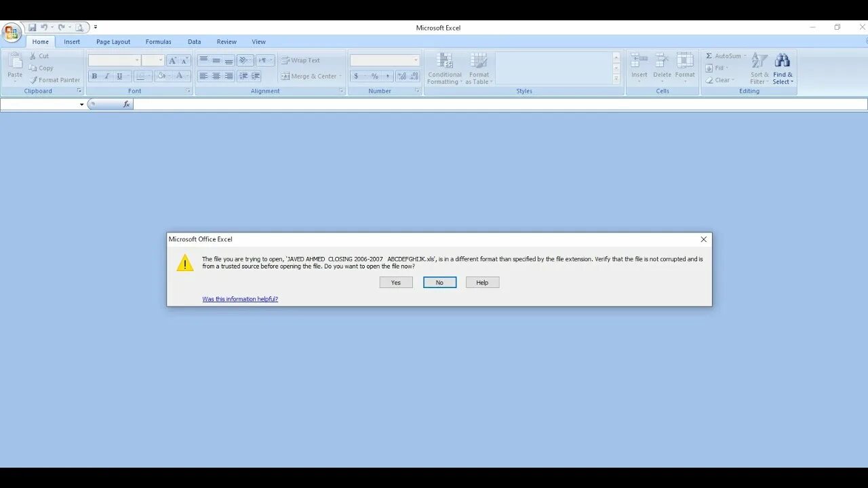Click the Copy icon
The height and width of the screenshot is (488, 868).
(x=33, y=68)
